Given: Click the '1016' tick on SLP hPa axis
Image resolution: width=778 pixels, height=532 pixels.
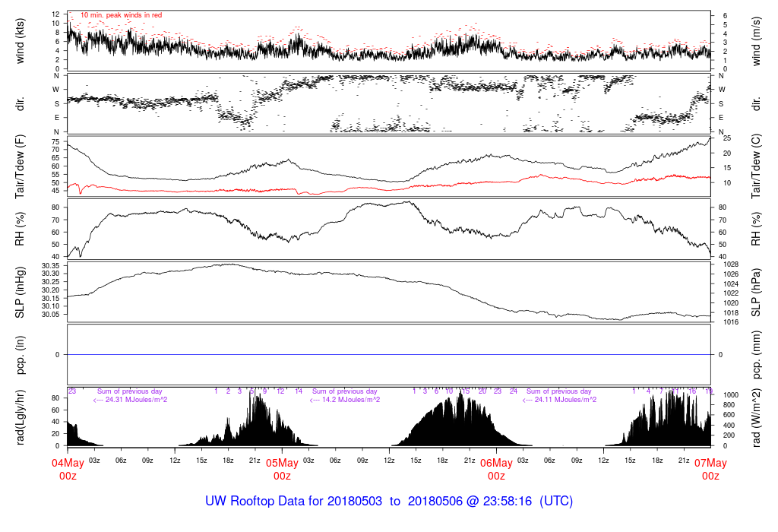Looking at the screenshot, I should click(x=731, y=322).
